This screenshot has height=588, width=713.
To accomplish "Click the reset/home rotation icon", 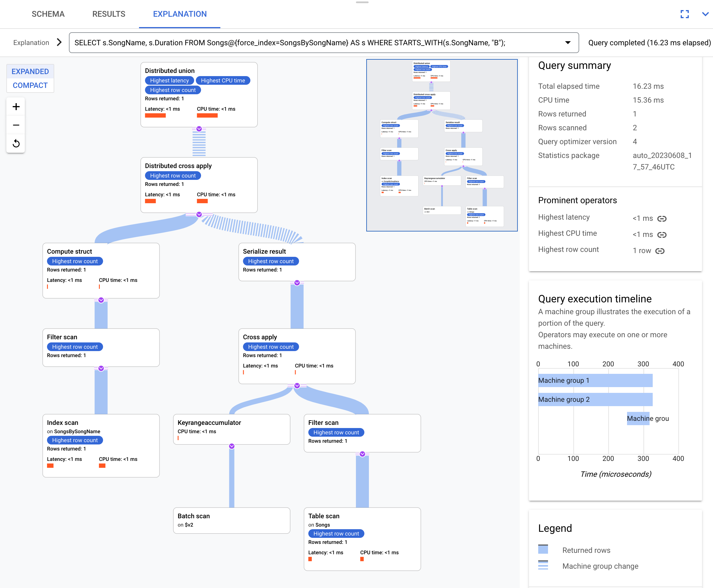I will point(16,143).
